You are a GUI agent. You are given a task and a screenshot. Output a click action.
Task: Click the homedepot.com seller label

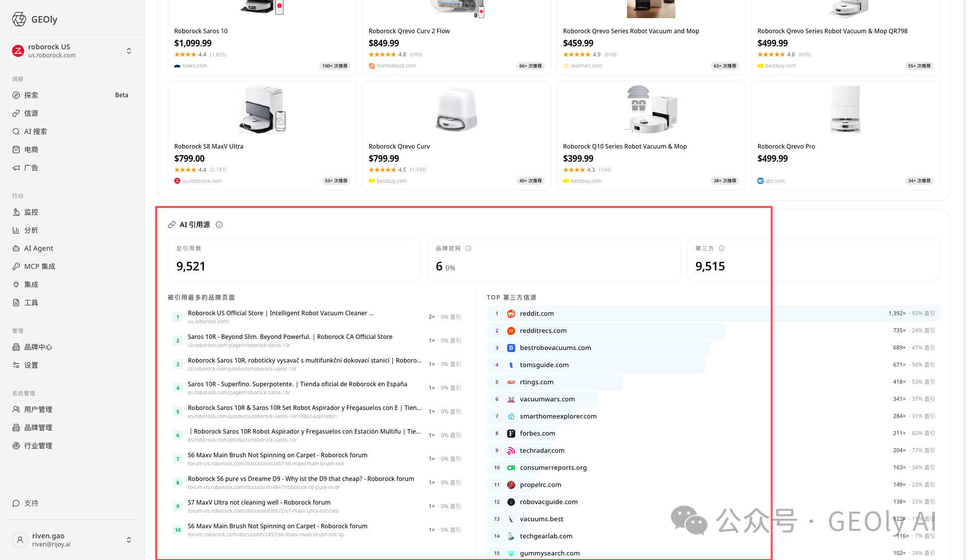396,66
